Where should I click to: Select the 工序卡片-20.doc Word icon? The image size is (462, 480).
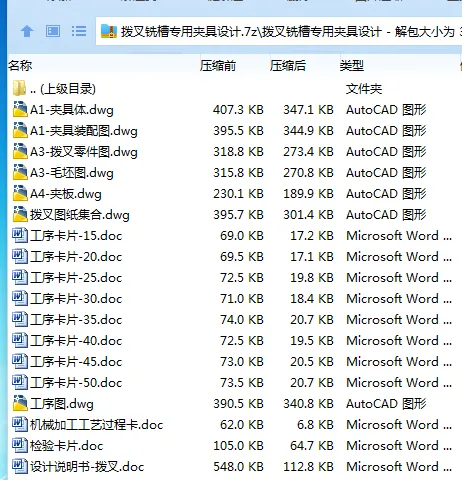pyautogui.click(x=20, y=256)
